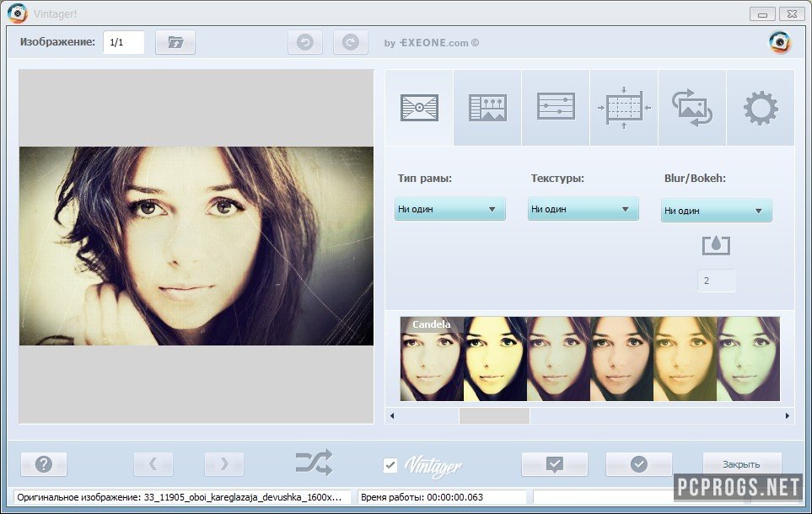Switch to the settings gear tab
Image resolution: width=812 pixels, height=514 pixels.
(x=760, y=109)
